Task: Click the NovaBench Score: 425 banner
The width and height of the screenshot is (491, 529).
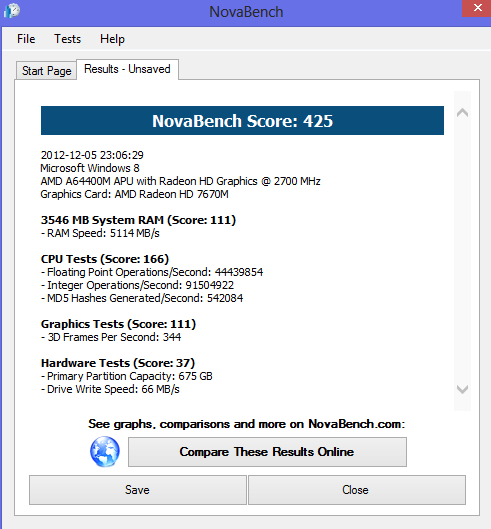Action: point(242,120)
